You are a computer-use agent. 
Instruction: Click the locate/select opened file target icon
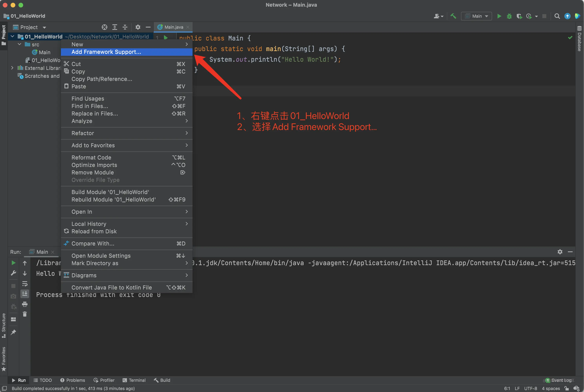tap(104, 27)
